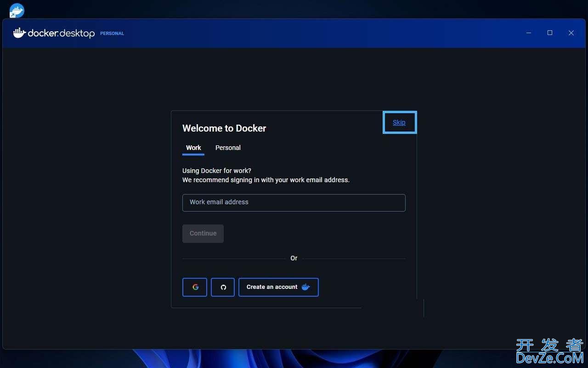Switch to the Work tab

click(x=193, y=148)
